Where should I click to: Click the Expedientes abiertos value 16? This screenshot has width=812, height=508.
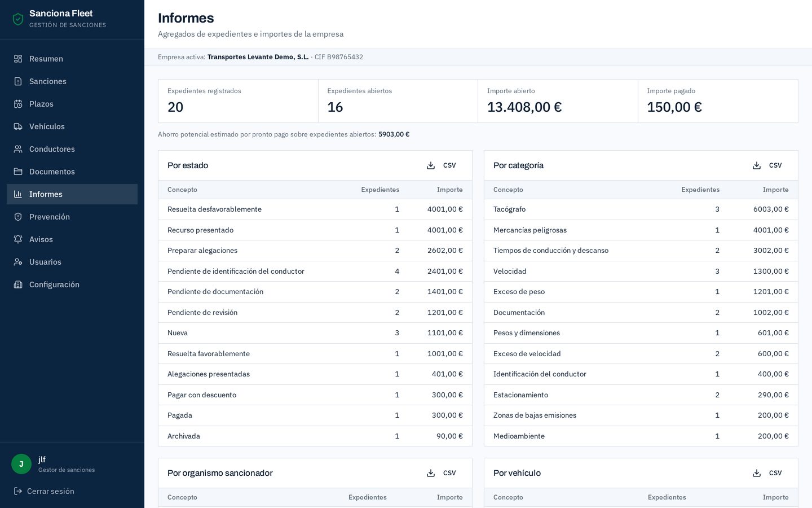coord(335,107)
